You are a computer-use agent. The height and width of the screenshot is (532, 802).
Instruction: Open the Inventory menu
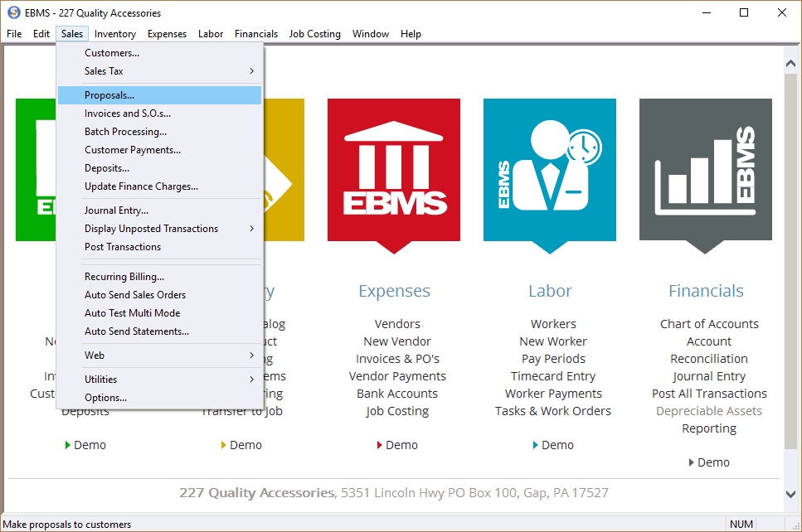click(x=115, y=34)
